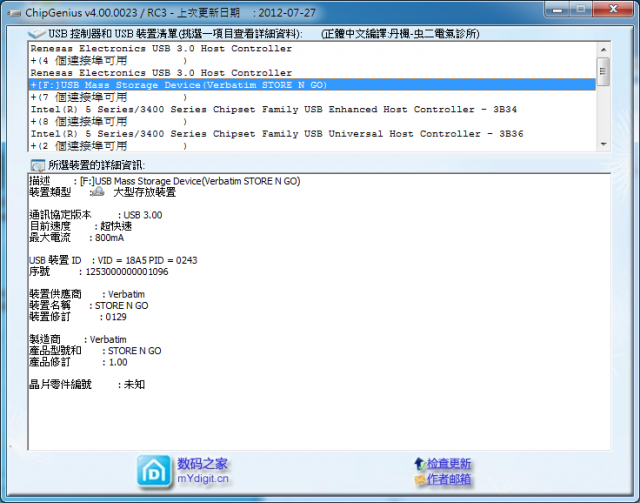The image size is (640, 503).
Task: Click the device list scroll down arrow
Action: (604, 144)
